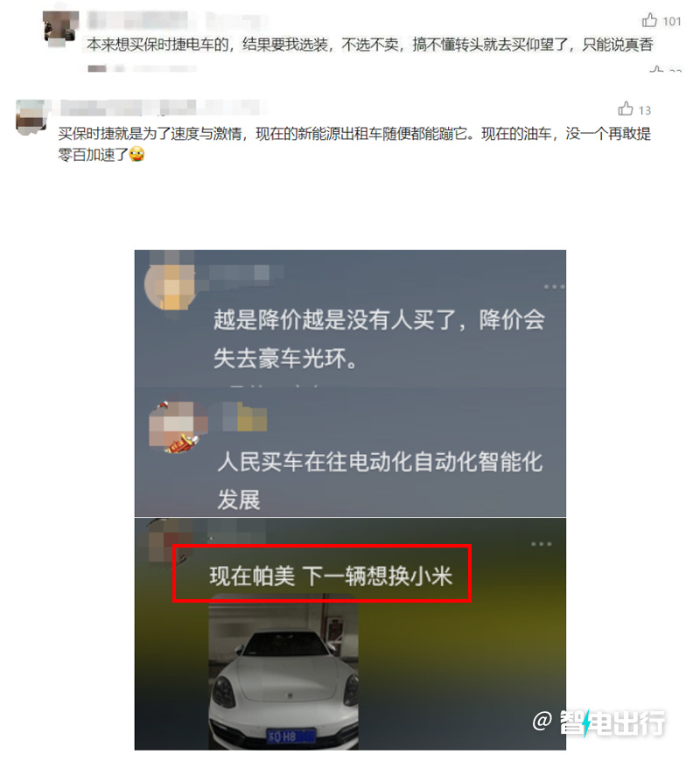Click the blue license plate on car

(290, 737)
